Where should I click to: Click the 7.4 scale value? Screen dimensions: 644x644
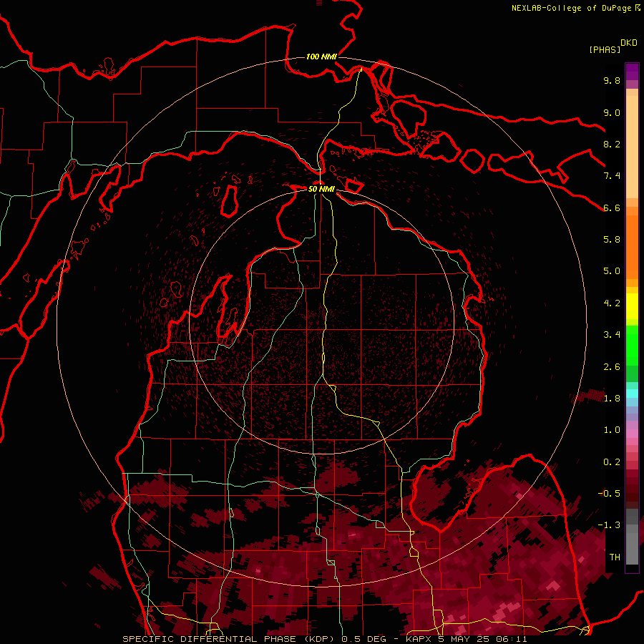612,176
